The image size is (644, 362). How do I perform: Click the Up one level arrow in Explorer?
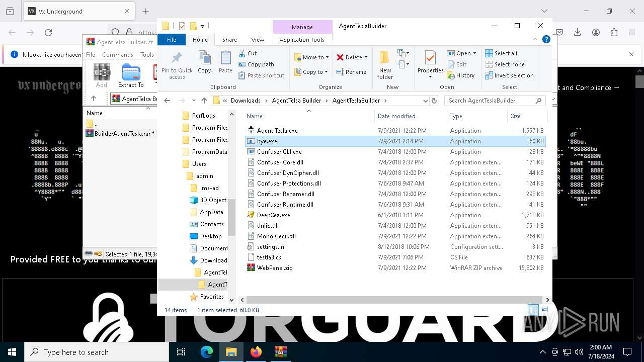(x=204, y=101)
